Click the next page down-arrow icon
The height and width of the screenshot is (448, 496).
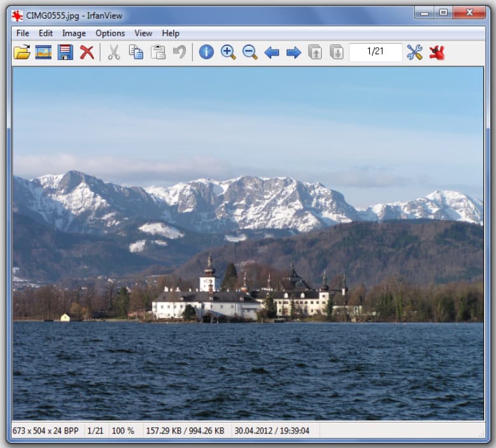(x=337, y=52)
